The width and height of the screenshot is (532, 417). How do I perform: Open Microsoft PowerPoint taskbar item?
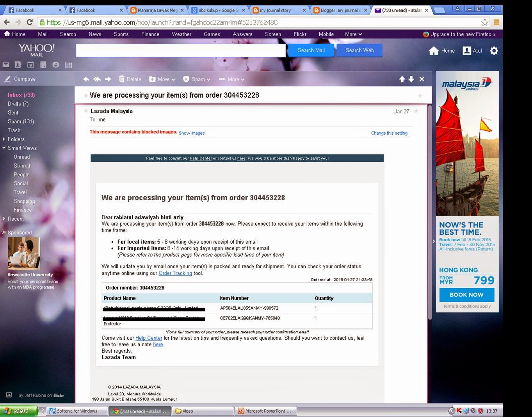[265, 411]
